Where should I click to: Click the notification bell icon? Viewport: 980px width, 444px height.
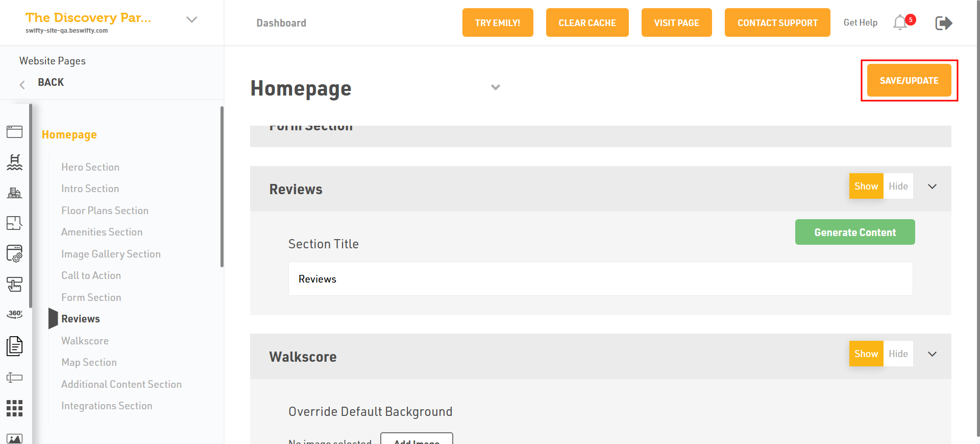tap(901, 23)
